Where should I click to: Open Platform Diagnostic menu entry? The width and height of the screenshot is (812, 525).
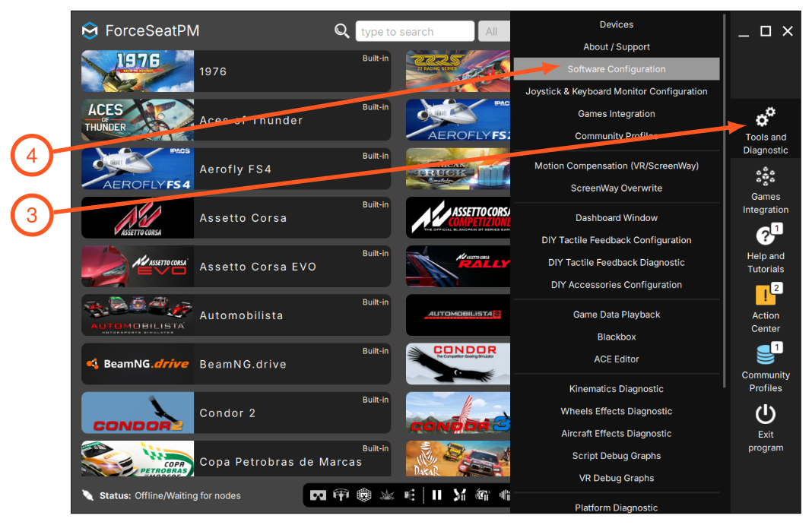coord(617,507)
